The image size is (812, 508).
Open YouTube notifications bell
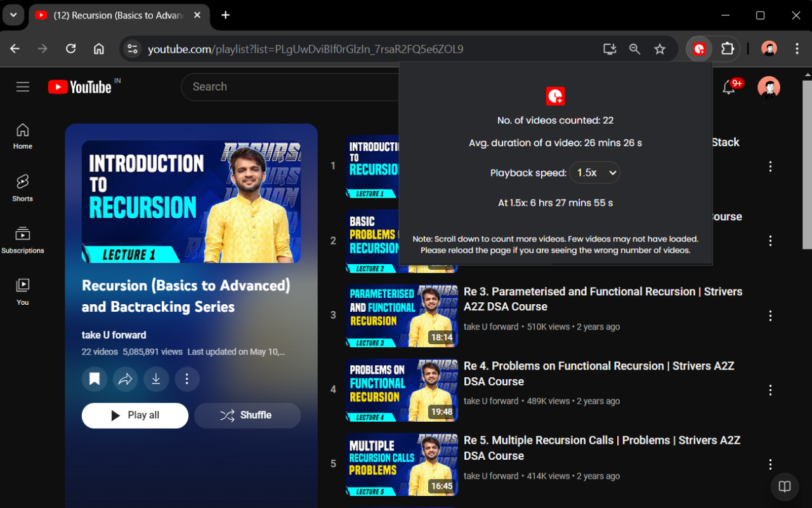(729, 88)
